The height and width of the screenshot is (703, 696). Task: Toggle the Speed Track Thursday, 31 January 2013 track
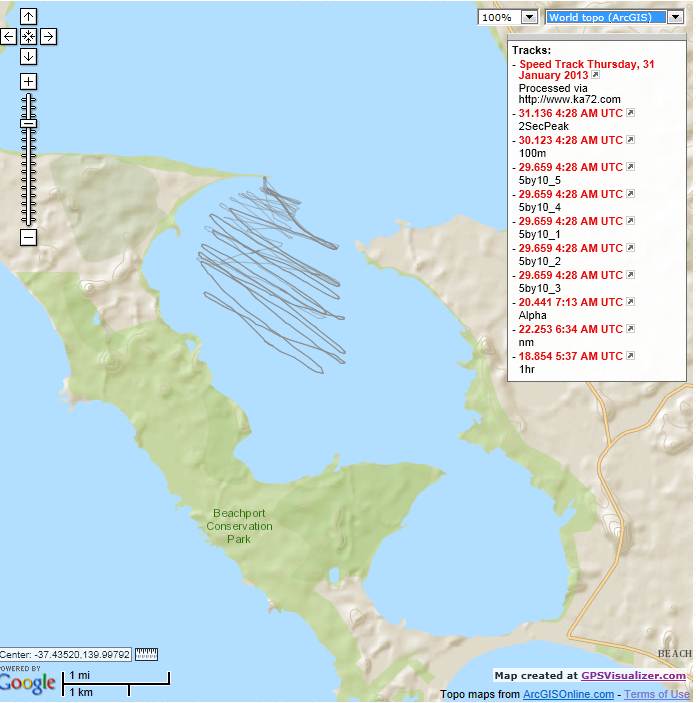pos(586,69)
